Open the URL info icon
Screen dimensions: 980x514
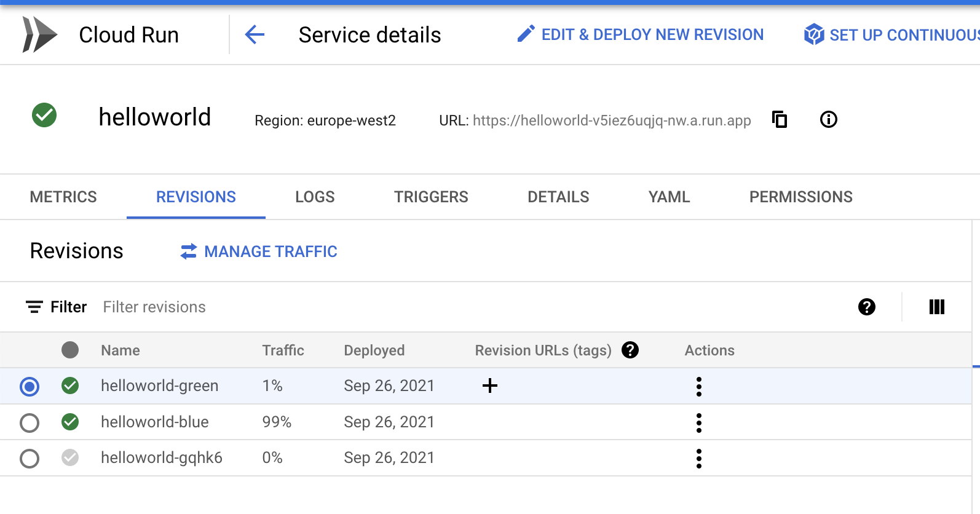point(829,119)
